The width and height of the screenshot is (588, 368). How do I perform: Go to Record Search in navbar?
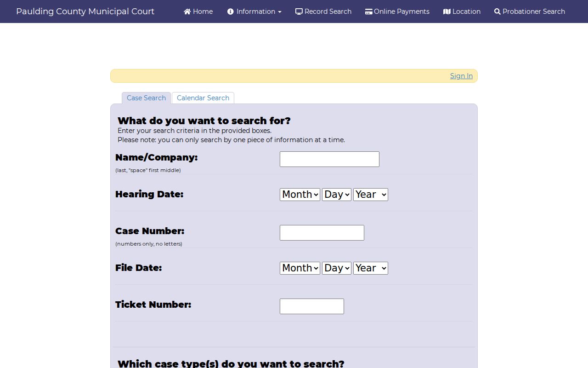point(328,11)
